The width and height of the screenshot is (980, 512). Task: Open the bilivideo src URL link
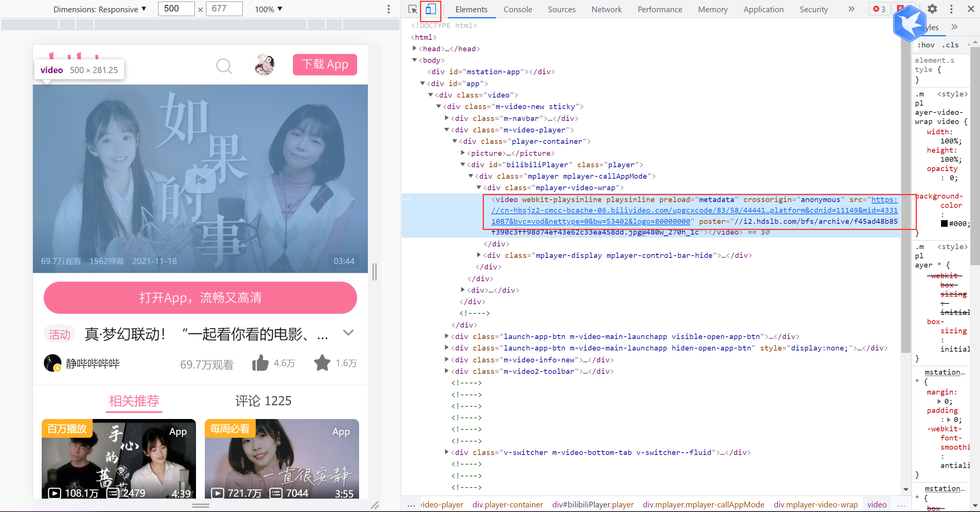(694, 210)
